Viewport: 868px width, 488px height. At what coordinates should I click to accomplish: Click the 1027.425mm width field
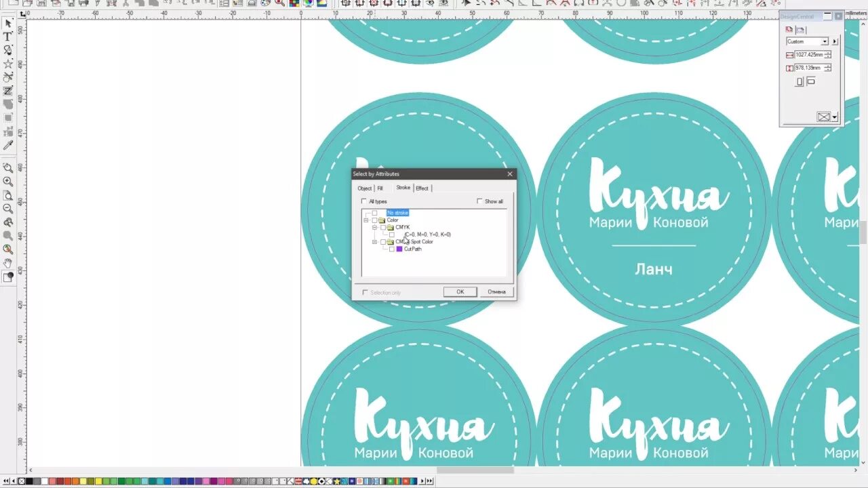[809, 55]
